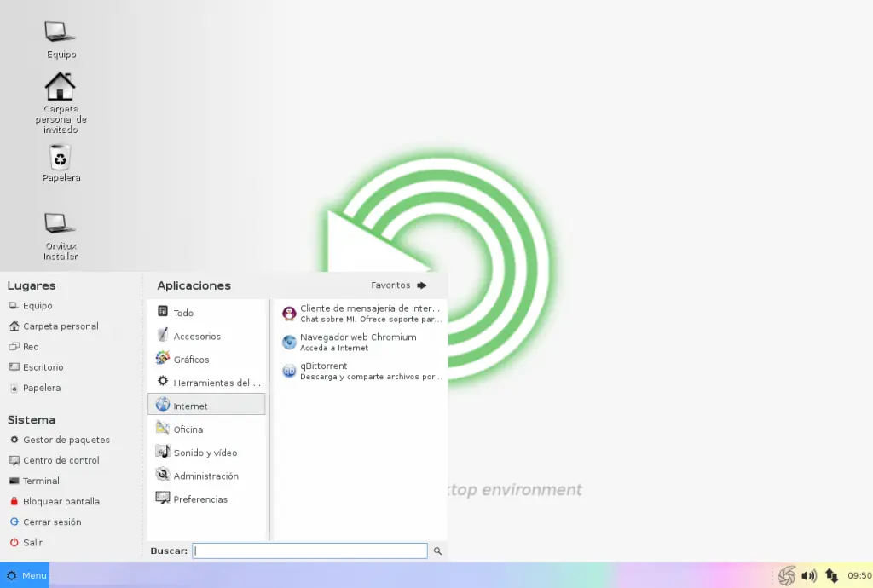Open Carpeta personal de invitado desktop icon
This screenshot has height=588, width=873.
61,103
